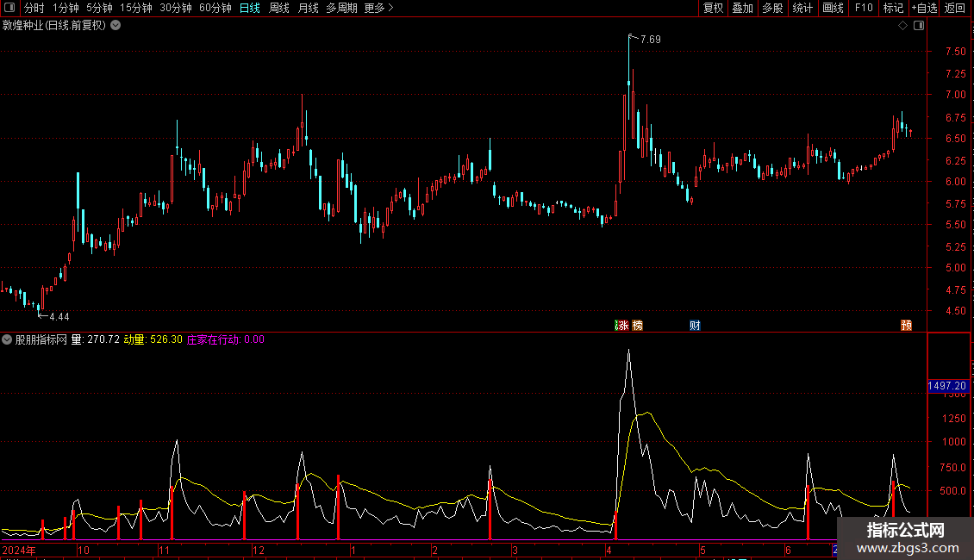Click the 量: 270.72 indicator value
Image resolution: width=974 pixels, height=560 pixels.
click(x=95, y=339)
